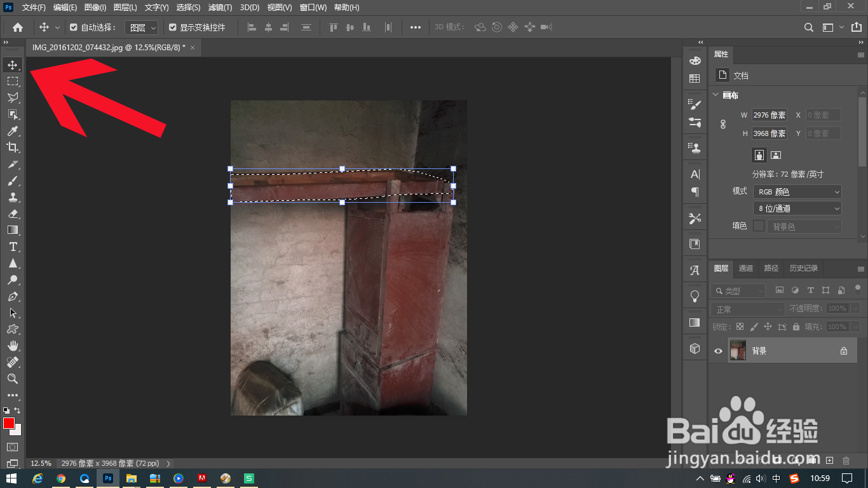This screenshot has width=868, height=488.
Task: Click the Photoshop Home button in options bar
Action: click(x=17, y=27)
